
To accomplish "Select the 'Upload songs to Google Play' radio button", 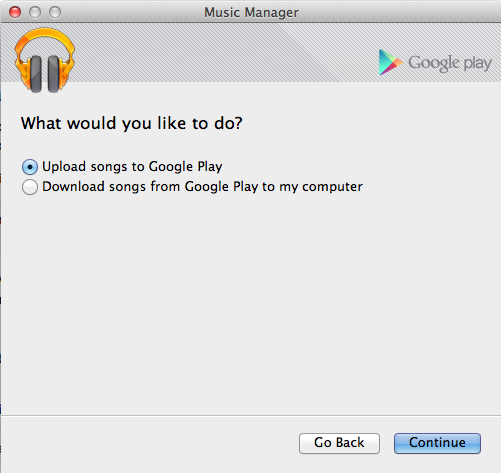I will [x=30, y=167].
